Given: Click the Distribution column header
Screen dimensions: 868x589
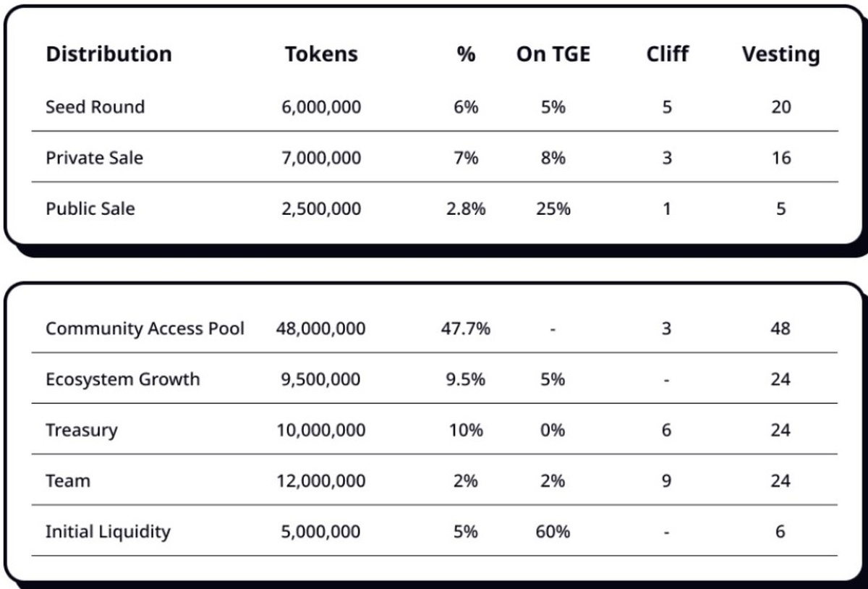Looking at the screenshot, I should 109,54.
